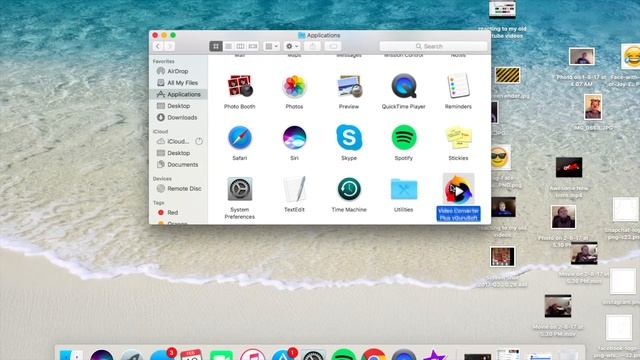640x360 pixels.
Task: Select the Preview application icon
Action: coord(349,86)
